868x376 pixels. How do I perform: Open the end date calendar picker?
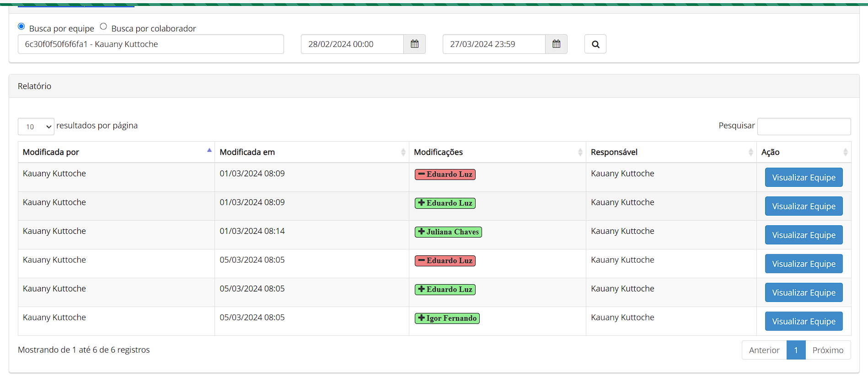(x=556, y=44)
